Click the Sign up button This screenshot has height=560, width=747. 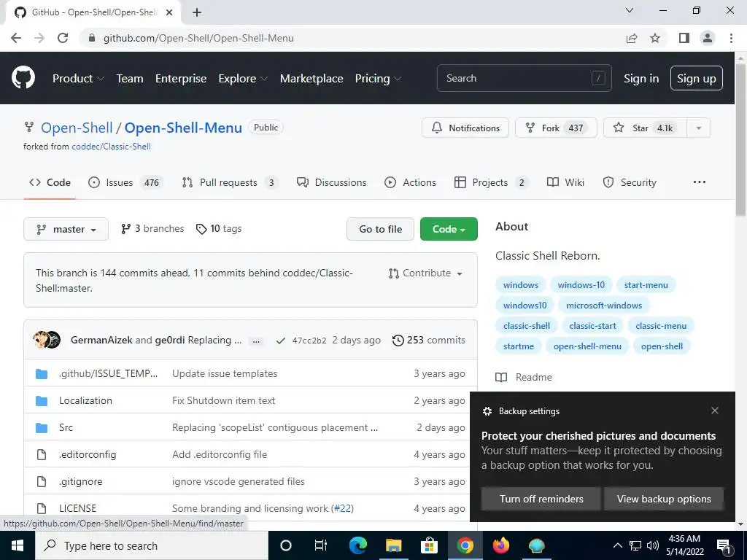point(697,78)
